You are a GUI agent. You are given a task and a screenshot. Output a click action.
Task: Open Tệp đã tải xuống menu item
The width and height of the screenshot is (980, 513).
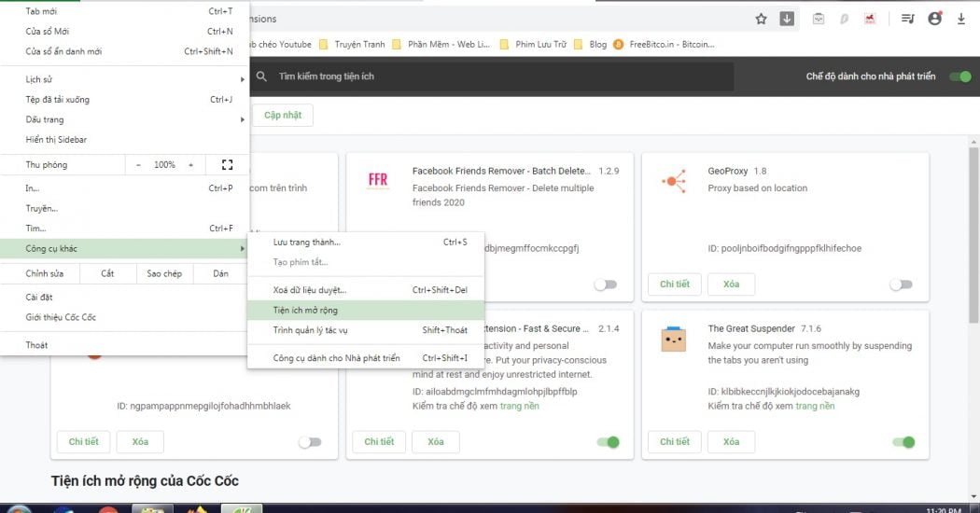click(125, 100)
